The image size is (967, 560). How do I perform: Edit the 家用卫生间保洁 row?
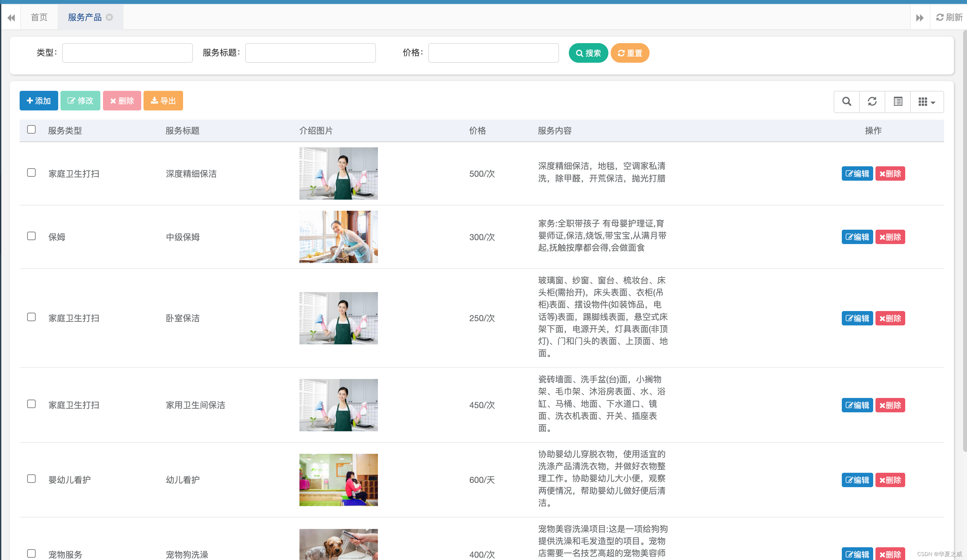857,405
